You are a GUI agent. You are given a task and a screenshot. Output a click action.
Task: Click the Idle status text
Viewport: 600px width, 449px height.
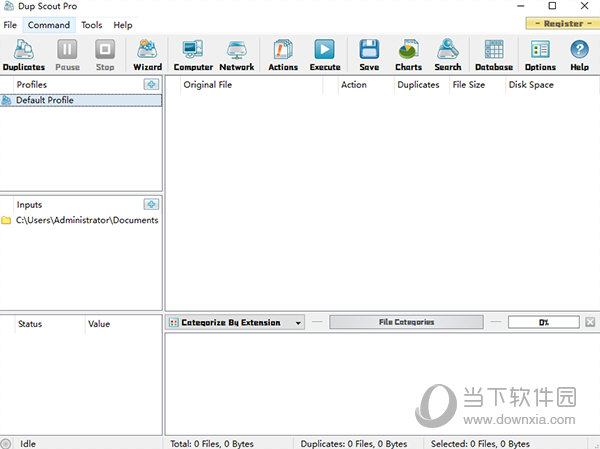click(28, 444)
